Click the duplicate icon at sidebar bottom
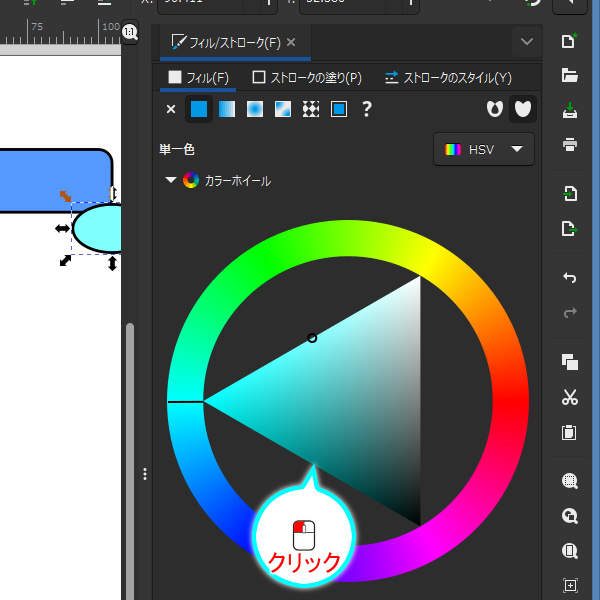The width and height of the screenshot is (600, 600). [x=569, y=585]
